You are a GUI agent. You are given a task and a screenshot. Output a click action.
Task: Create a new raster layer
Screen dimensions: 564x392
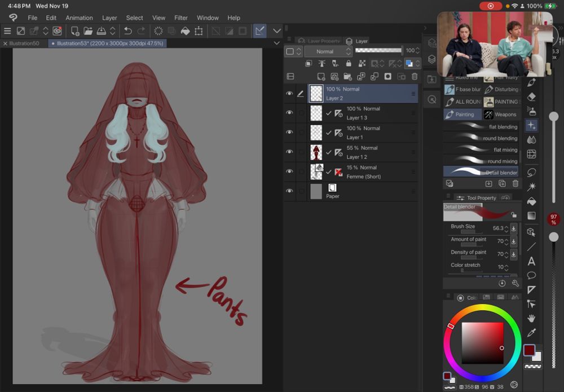click(x=321, y=76)
